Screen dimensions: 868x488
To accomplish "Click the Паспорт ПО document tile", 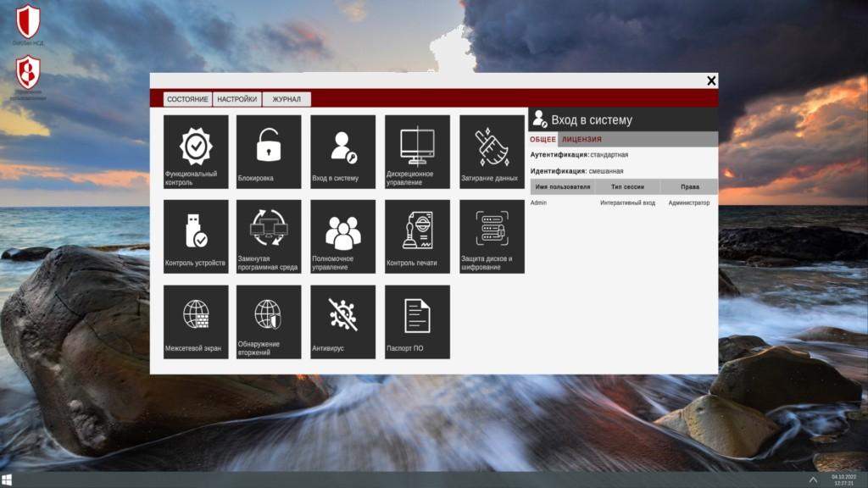I will tap(417, 321).
